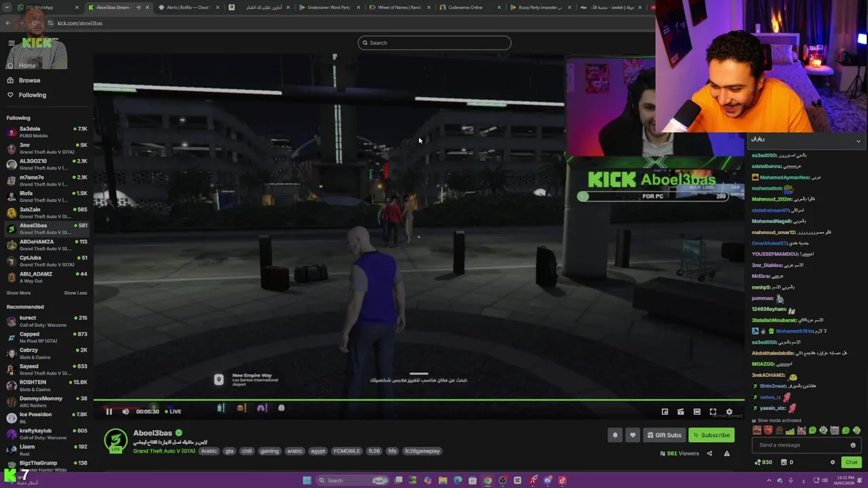This screenshot has height=488, width=868.
Task: Pause the live stream playback
Action: 108,411
